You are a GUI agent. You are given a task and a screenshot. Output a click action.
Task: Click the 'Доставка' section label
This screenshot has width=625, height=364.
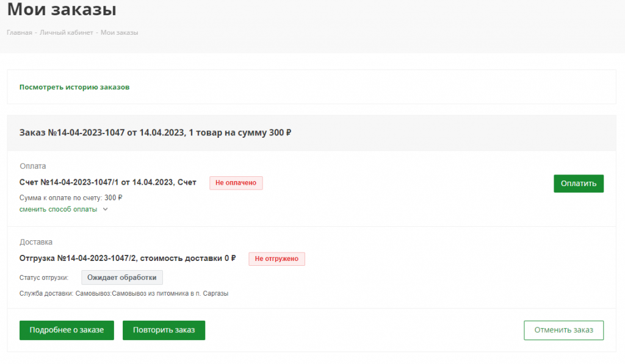click(37, 242)
